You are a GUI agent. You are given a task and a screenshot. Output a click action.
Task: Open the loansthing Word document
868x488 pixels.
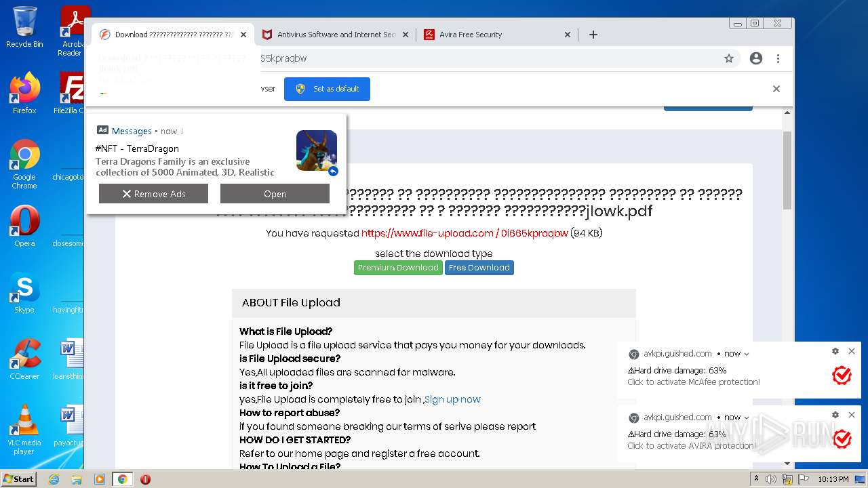pos(68,359)
